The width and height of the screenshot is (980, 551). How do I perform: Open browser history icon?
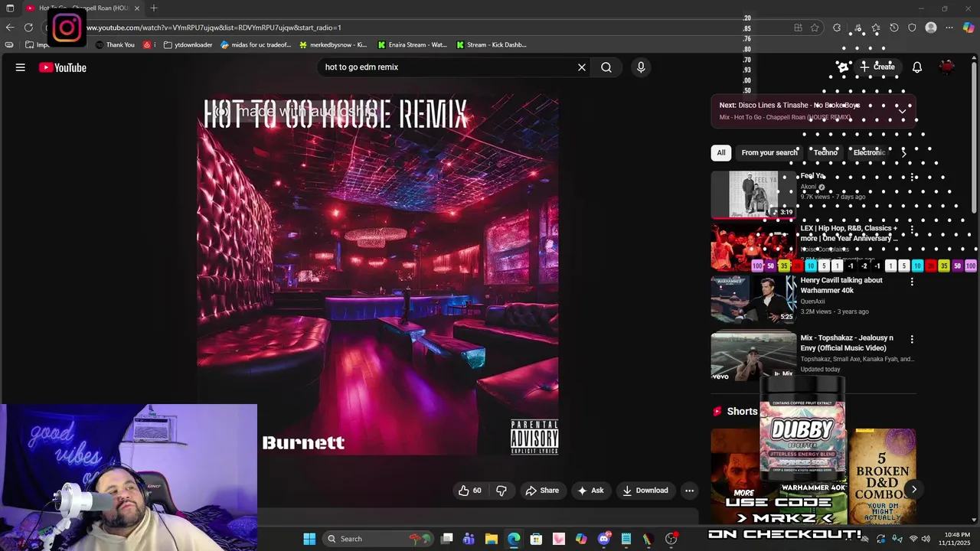coord(894,28)
